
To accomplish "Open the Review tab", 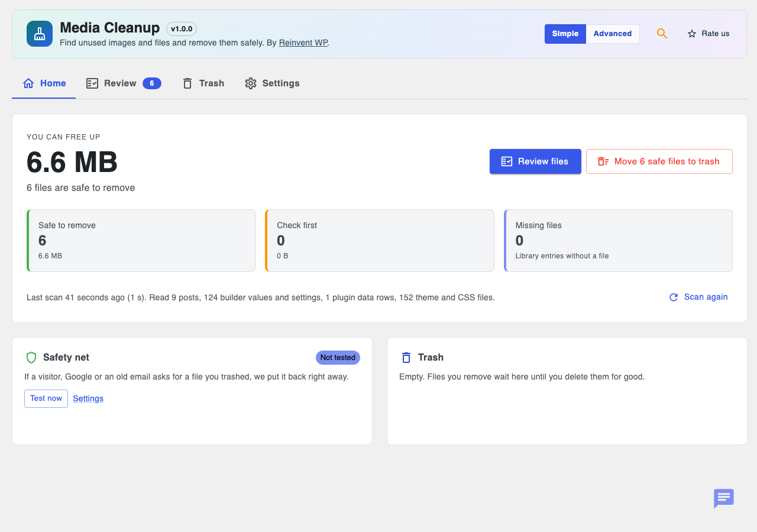I will (124, 83).
